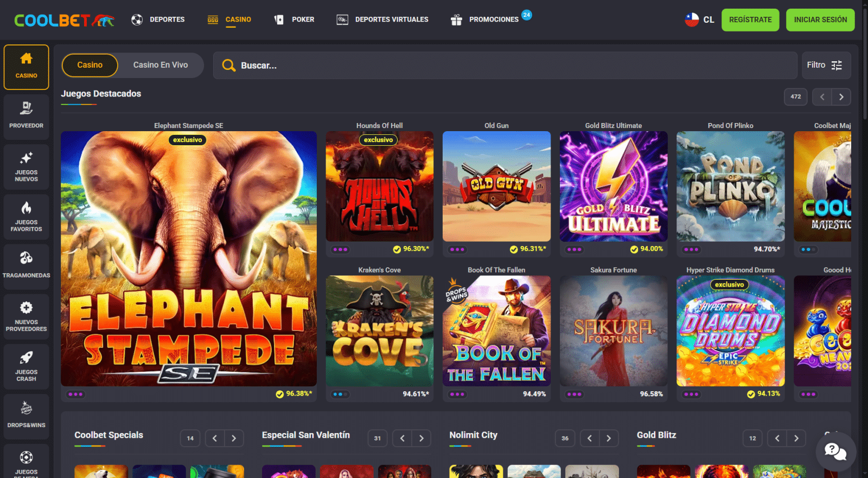Click volatility dots under Gold Blitz Ultimate
The width and height of the screenshot is (868, 478).
pos(575,250)
